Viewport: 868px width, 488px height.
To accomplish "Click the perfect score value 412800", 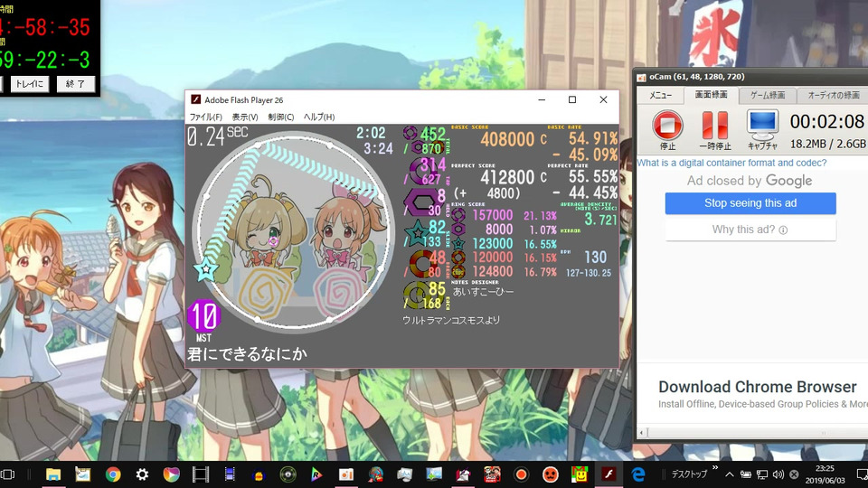I will pos(507,177).
